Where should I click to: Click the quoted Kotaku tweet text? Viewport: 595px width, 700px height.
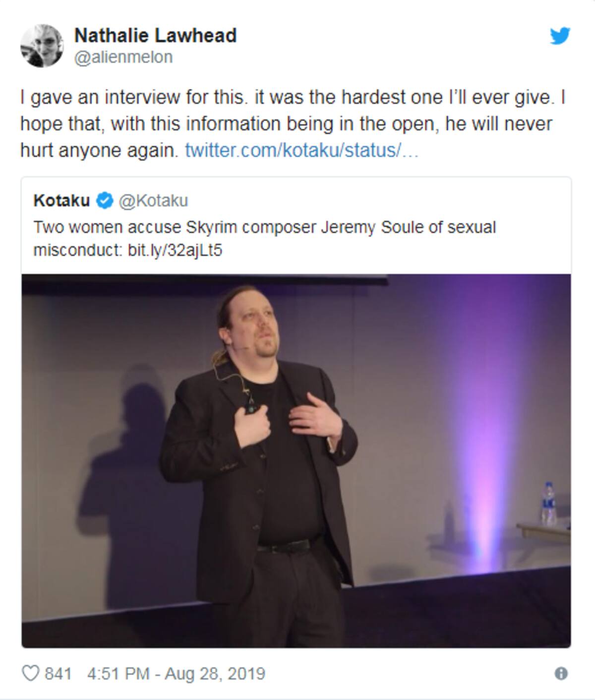(264, 239)
